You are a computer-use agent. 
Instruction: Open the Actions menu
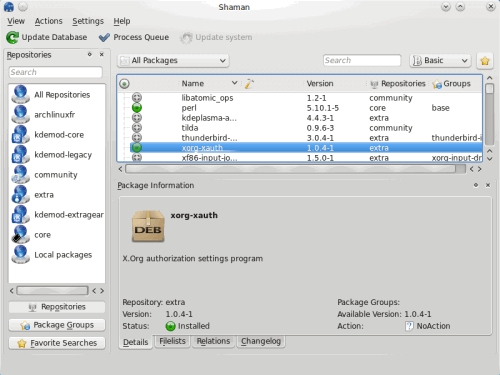pos(49,21)
